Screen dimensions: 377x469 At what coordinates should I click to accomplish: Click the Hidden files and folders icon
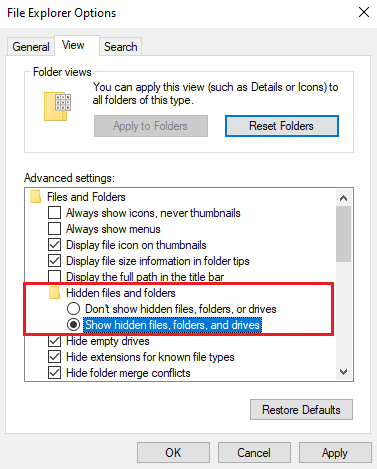(x=54, y=293)
